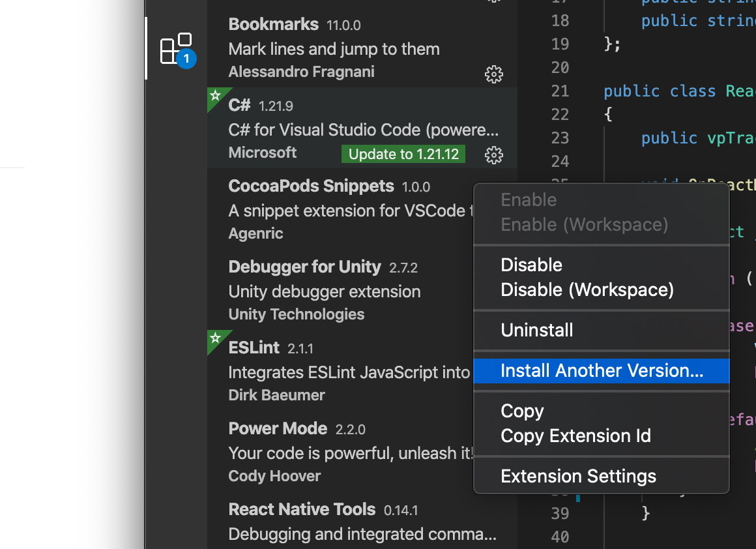Click Update to 1.21.12 button
The height and width of the screenshot is (549, 756).
pyautogui.click(x=403, y=154)
